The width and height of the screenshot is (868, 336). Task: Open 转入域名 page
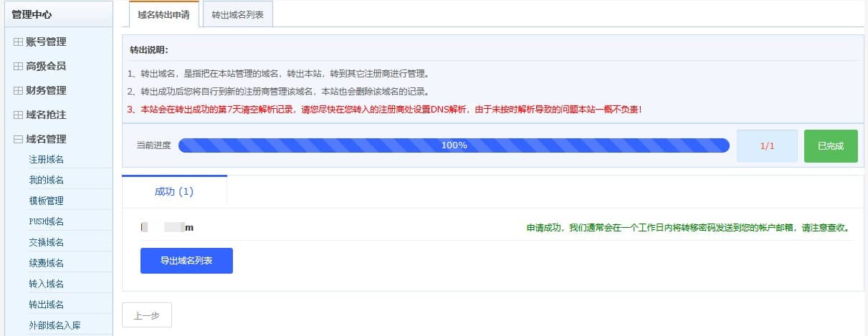[x=47, y=284]
